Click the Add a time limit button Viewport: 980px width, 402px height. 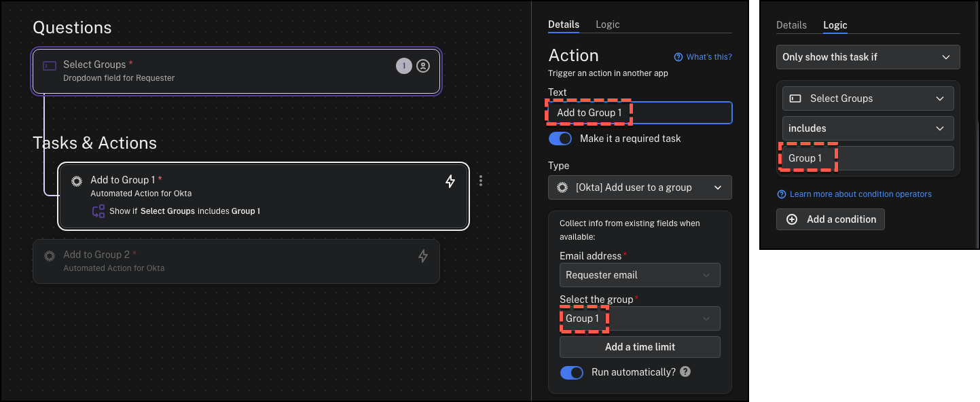click(x=640, y=347)
